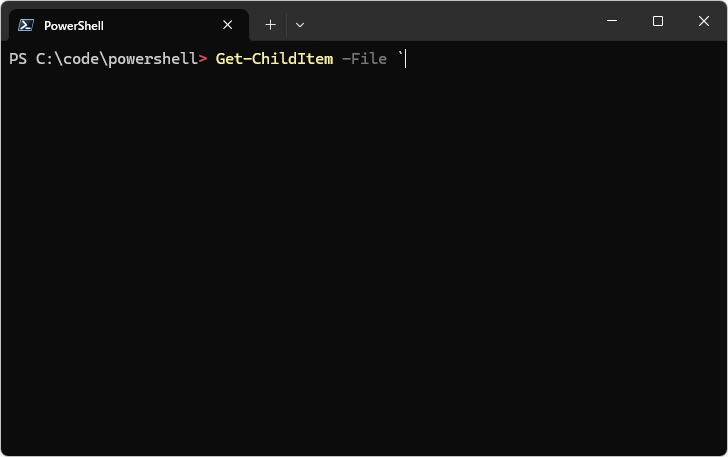Screen dimensions: 728x457
Task: Click the blinking text cursor
Action: coord(406,59)
